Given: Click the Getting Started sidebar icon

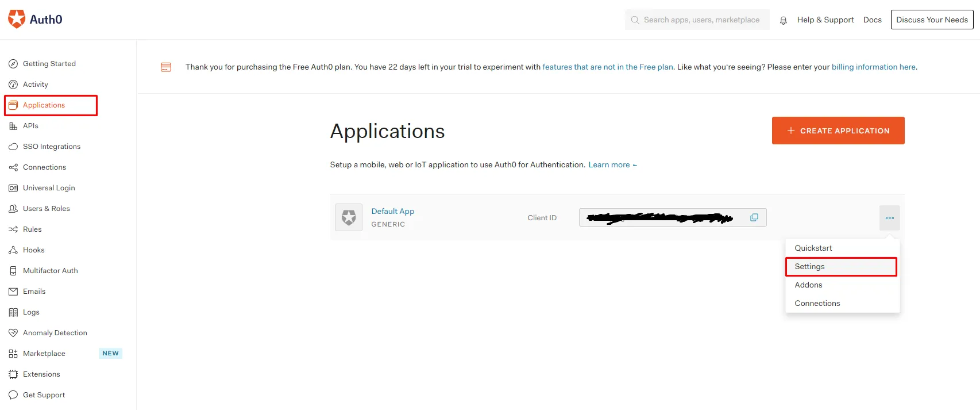Looking at the screenshot, I should (13, 64).
